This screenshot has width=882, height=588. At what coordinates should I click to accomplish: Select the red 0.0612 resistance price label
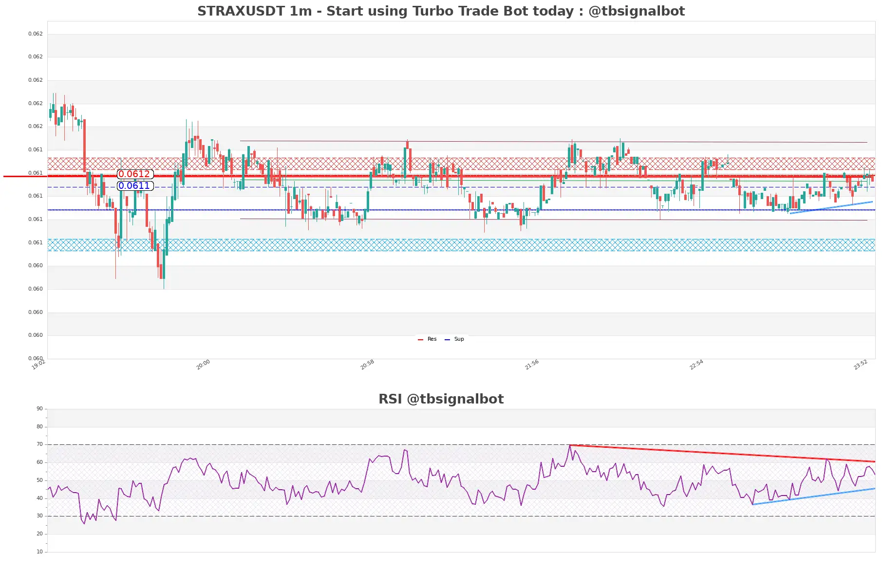tap(135, 174)
